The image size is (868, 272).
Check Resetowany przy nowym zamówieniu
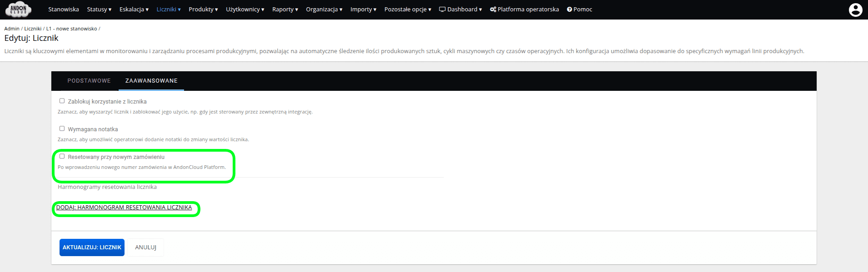(x=62, y=157)
